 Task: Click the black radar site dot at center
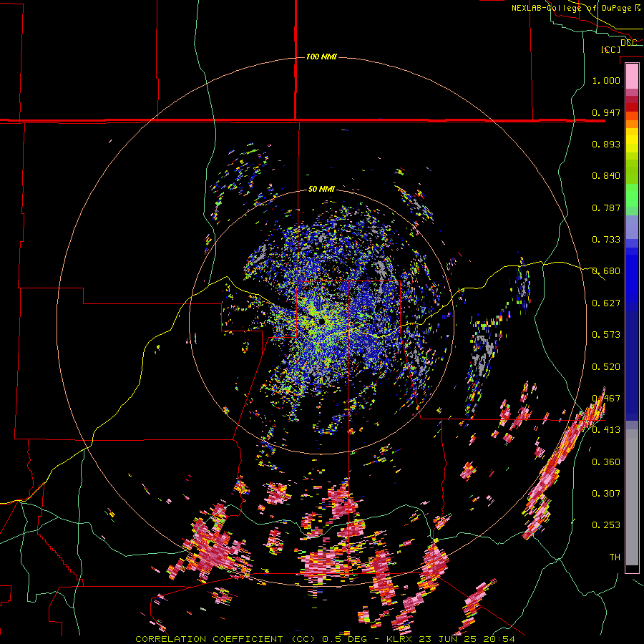pyautogui.click(x=321, y=321)
